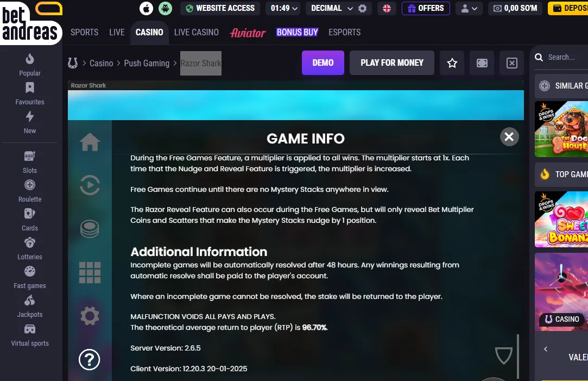
Task: Open the Fast games category
Action: tap(30, 278)
